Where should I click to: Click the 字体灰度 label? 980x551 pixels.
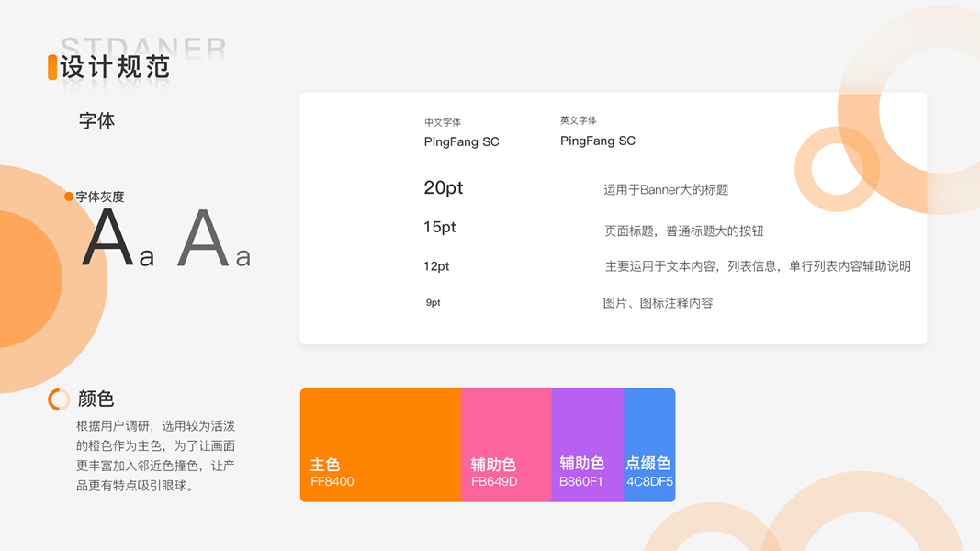pyautogui.click(x=100, y=197)
